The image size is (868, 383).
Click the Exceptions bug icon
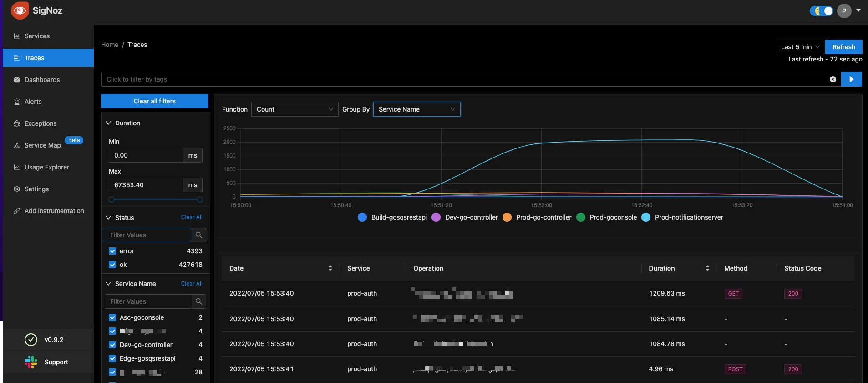17,123
